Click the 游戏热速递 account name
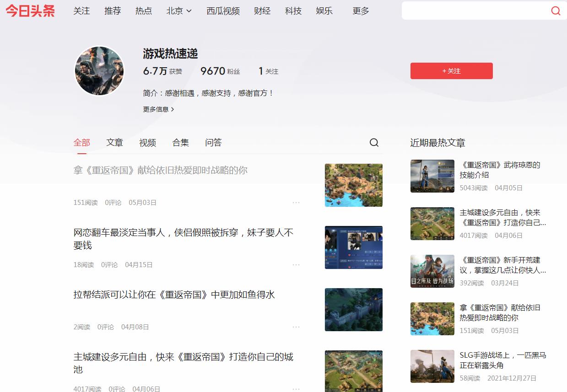This screenshot has height=392, width=567. [x=170, y=54]
